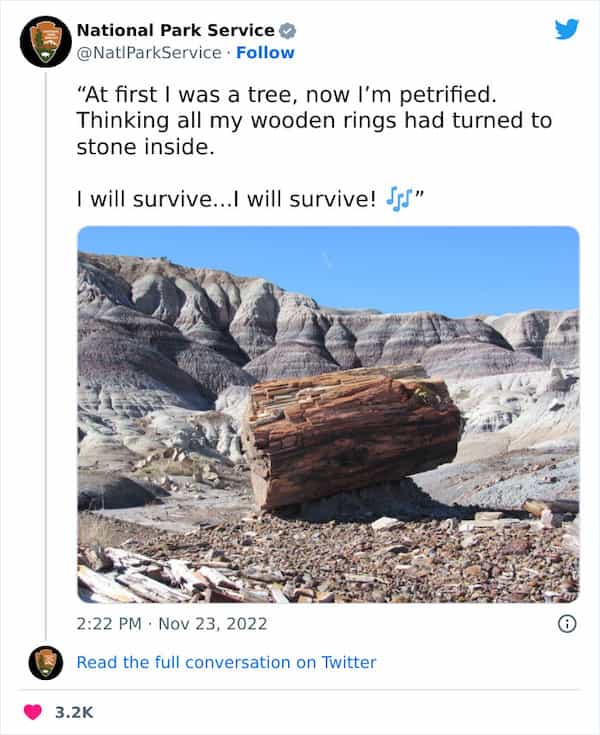Click the info circle icon below the photo
The height and width of the screenshot is (735, 600).
566,623
